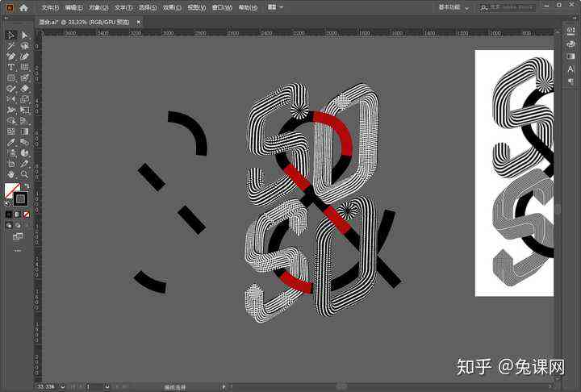Open artboard number dropdown in status bar
This screenshot has width=581, height=392.
click(x=107, y=387)
